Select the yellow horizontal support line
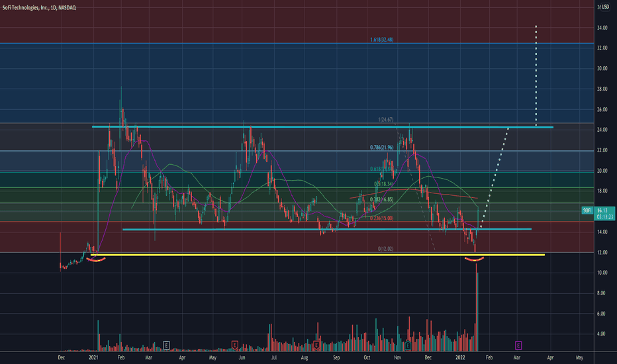This screenshot has height=364, width=617. click(318, 255)
